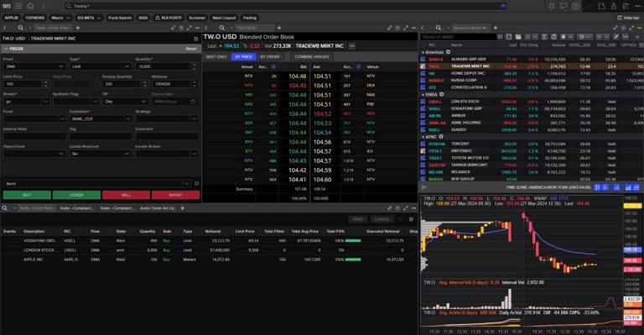Screen dimensions: 644x335
Task: Switch order book to BY ORDER view
Action: click(270, 57)
